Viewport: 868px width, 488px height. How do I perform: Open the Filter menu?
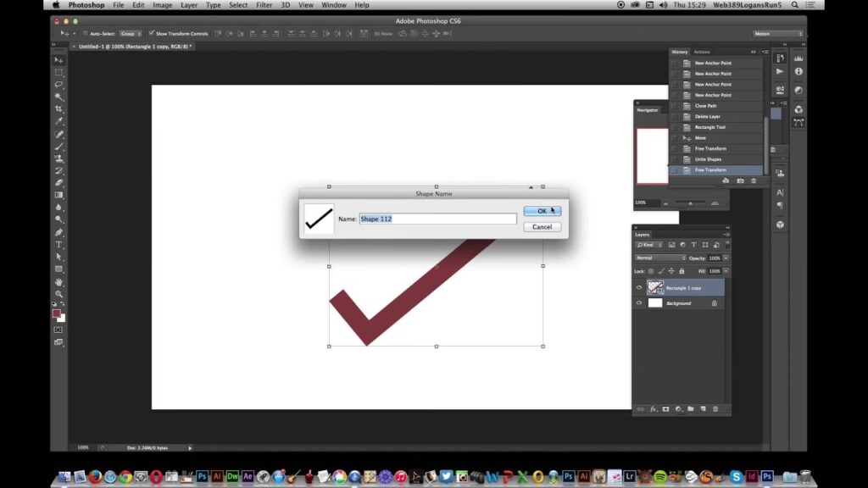[264, 5]
